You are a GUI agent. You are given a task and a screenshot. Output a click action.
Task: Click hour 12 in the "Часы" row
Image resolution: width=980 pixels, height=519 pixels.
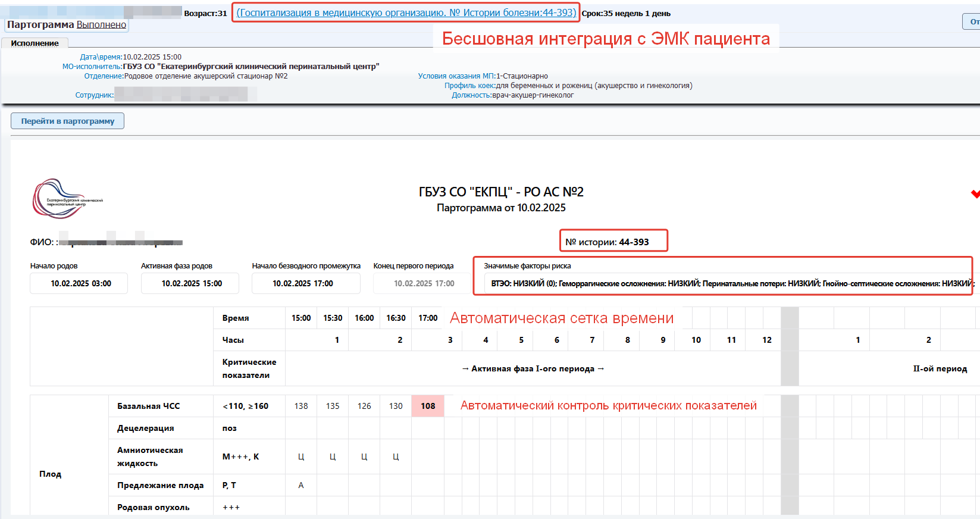[766, 340]
